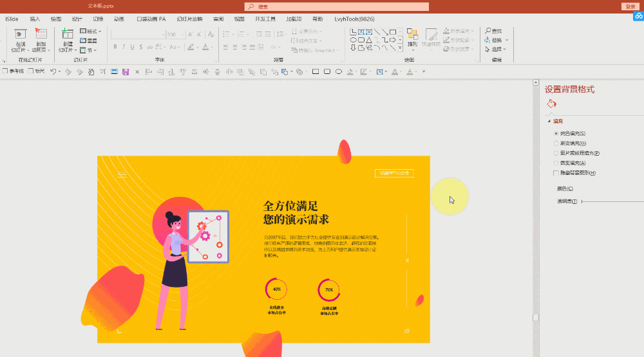Click the 透明度 transparency slider
Viewport: 644px width, 357px height.
point(612,201)
